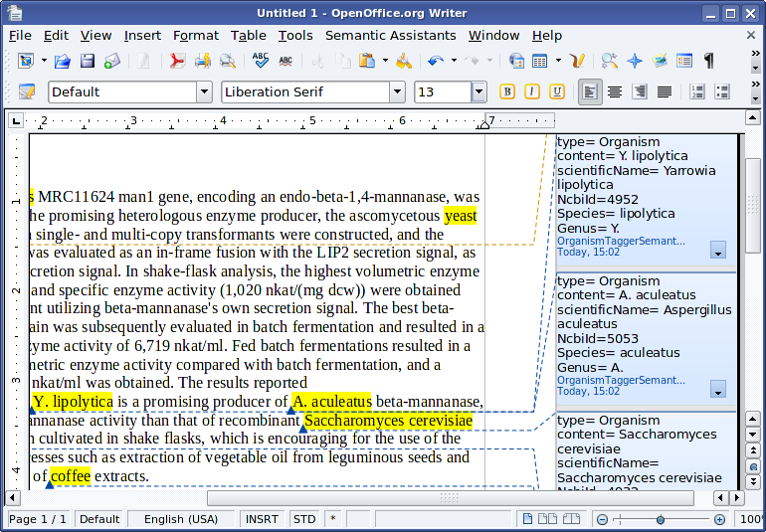Click the Y. lipolytica annotation dropdown button
The height and width of the screenshot is (532, 766).
point(718,251)
